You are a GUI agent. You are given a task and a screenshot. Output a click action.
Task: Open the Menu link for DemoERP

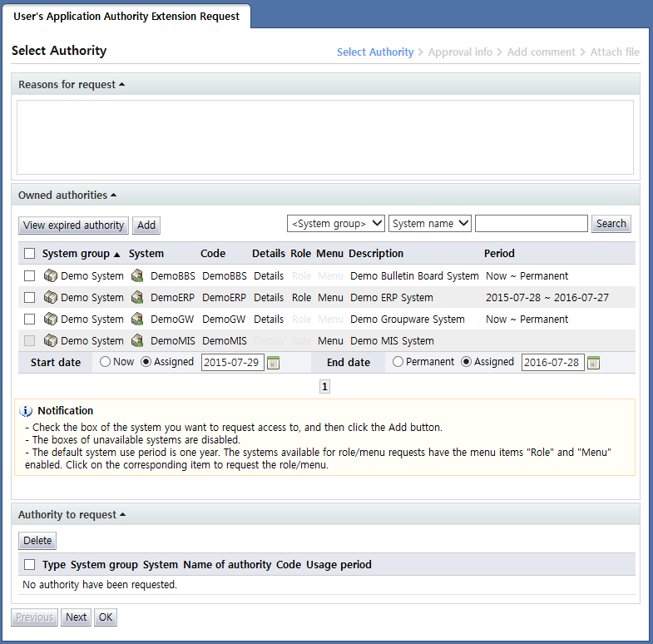point(329,298)
